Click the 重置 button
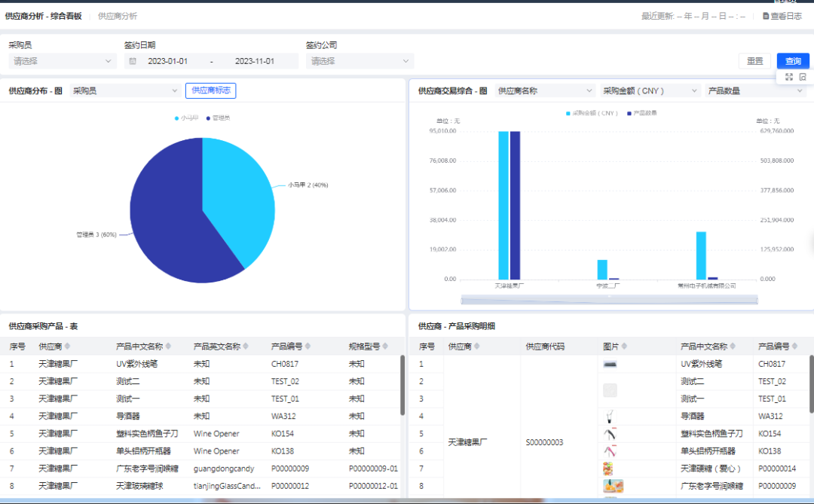Viewport: 814px width, 504px height. coord(754,61)
